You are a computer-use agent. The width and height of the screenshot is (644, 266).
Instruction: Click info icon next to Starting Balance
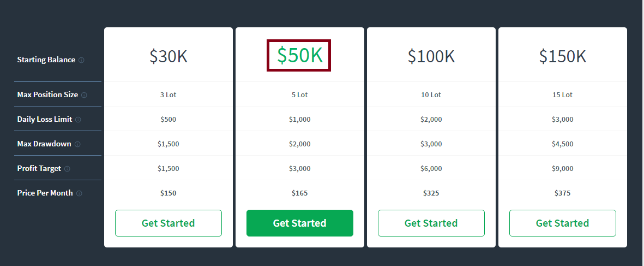(81, 60)
